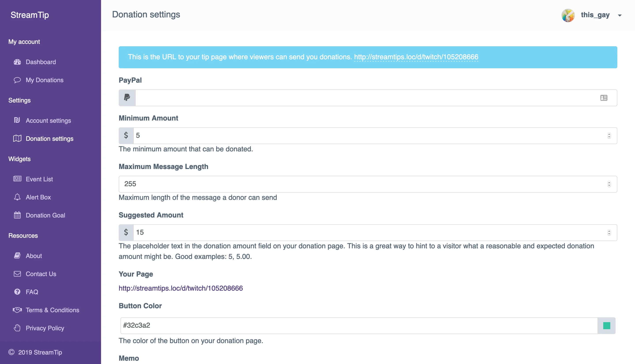Click the PayPal field contact card icon
The height and width of the screenshot is (364, 635).
603,98
